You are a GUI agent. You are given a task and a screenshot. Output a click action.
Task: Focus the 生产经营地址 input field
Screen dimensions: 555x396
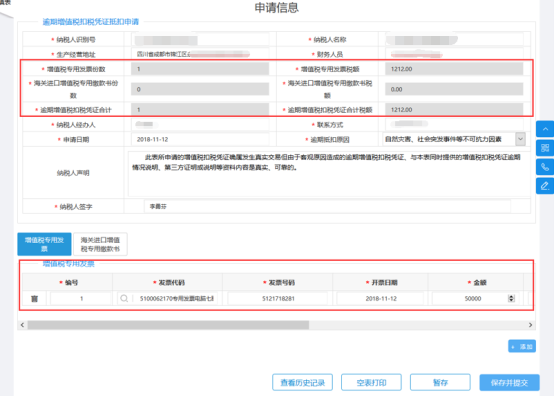point(200,54)
